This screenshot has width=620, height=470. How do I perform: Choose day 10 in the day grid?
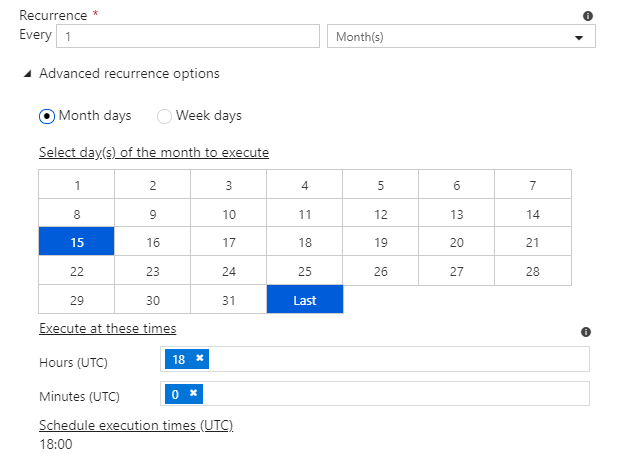coord(229,214)
